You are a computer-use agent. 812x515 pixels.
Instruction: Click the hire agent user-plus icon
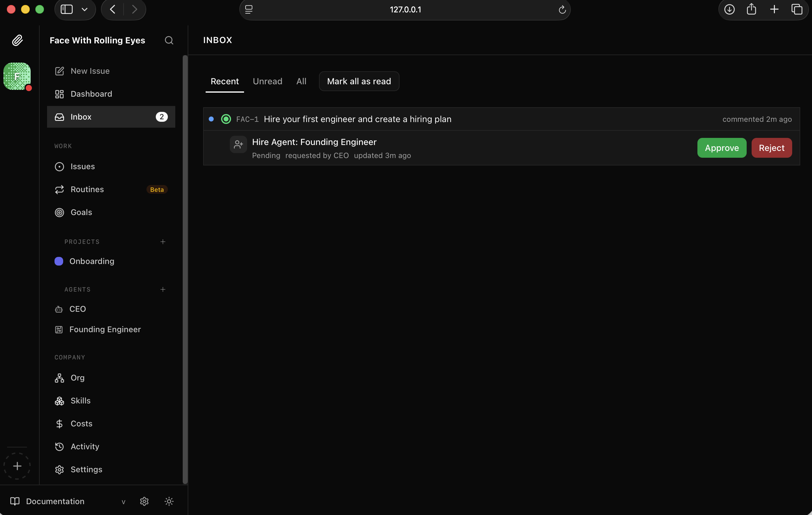[x=238, y=145]
